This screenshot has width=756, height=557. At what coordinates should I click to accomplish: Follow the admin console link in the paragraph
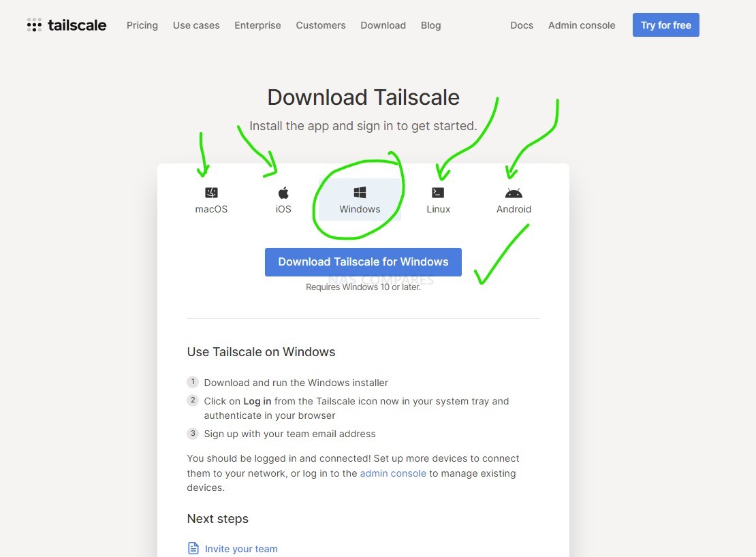point(393,473)
